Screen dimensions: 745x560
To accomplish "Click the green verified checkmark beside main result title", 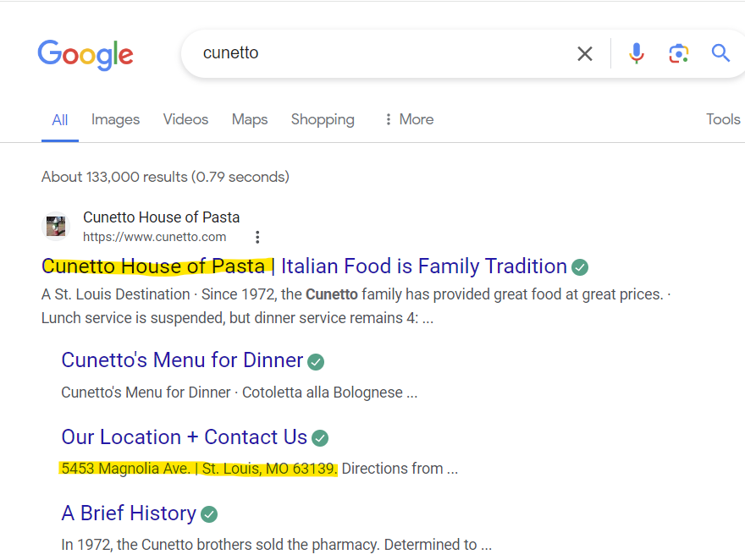I will pyautogui.click(x=580, y=267).
